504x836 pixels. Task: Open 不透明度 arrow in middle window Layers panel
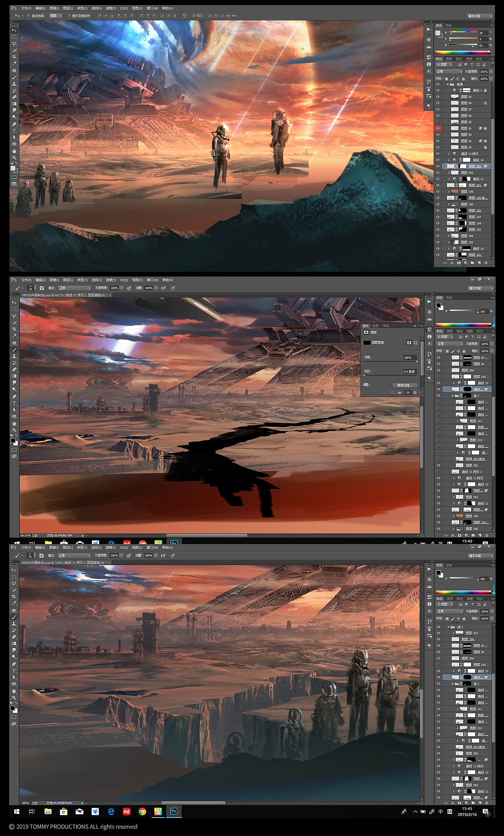[491, 344]
